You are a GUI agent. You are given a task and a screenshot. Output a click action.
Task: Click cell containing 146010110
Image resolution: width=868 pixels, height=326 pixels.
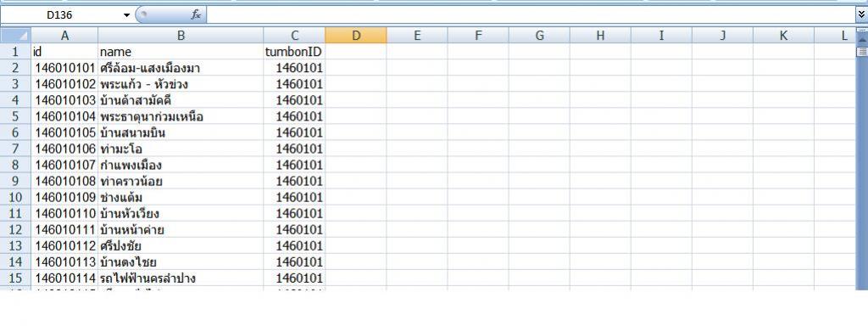[x=64, y=213]
